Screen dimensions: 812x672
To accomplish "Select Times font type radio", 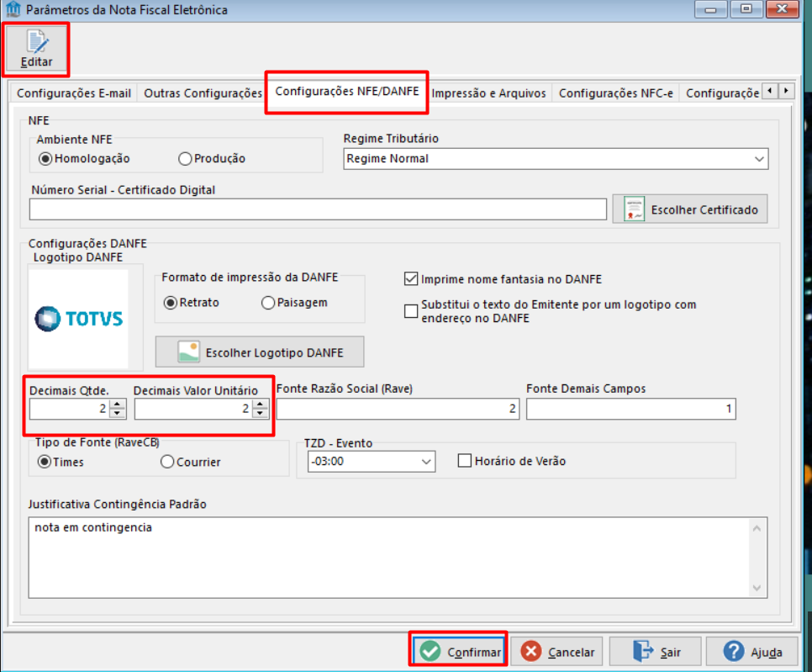I will tap(45, 461).
